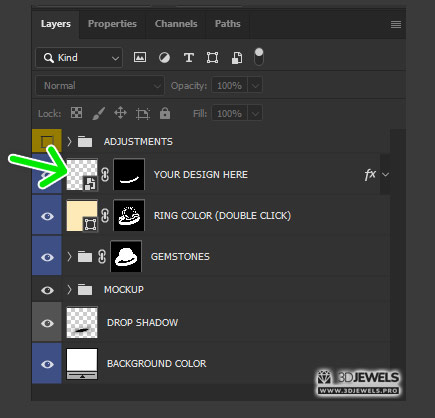The height and width of the screenshot is (418, 435).
Task: Click YOUR DESIGN HERE smart object thumbnail
Action: tap(82, 175)
